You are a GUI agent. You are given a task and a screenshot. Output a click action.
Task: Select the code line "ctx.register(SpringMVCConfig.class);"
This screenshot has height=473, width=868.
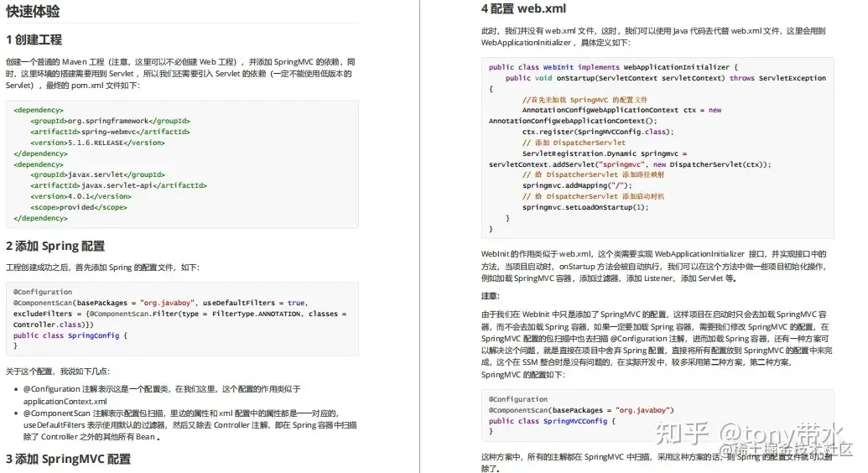pyautogui.click(x=598, y=132)
